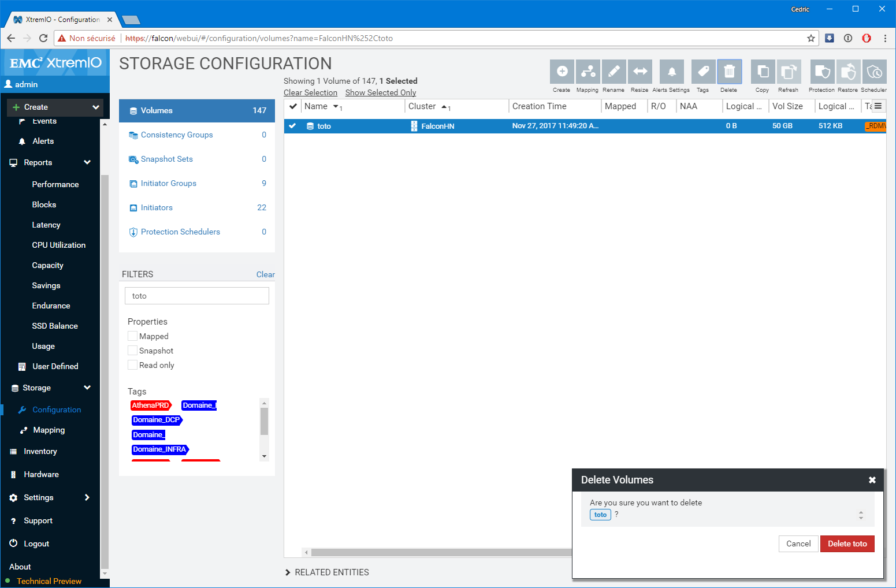The height and width of the screenshot is (588, 896).
Task: Click the Copy toolbar icon
Action: click(x=763, y=72)
